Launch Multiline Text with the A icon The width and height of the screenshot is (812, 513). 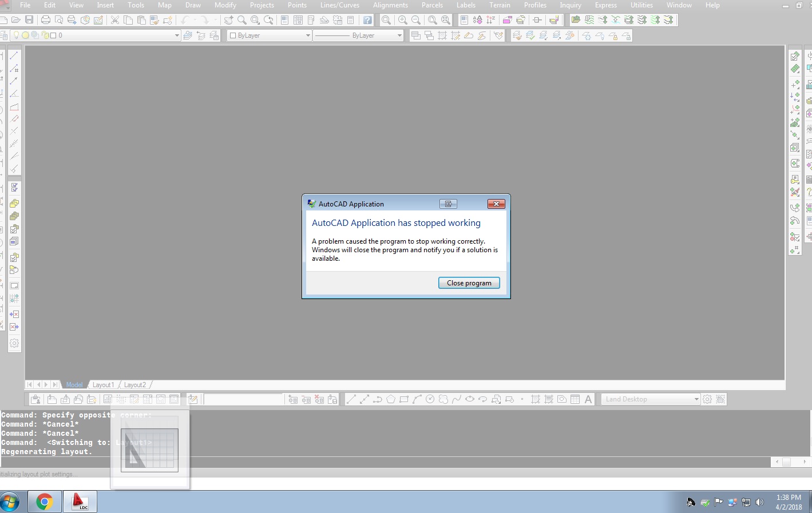(588, 399)
